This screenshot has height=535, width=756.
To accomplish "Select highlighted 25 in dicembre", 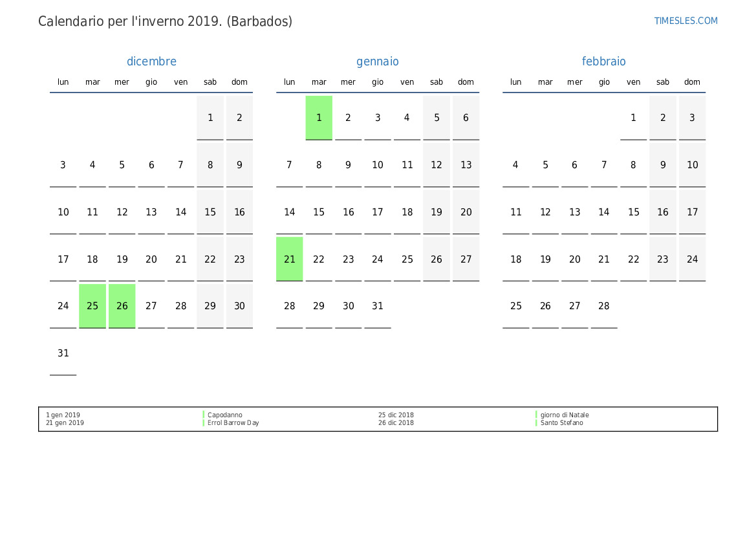I will 92,306.
